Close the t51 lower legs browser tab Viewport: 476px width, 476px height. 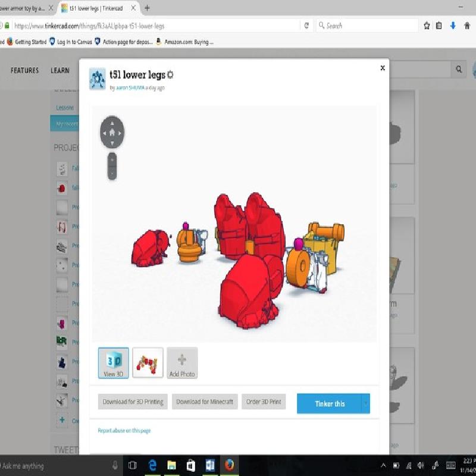coord(133,8)
